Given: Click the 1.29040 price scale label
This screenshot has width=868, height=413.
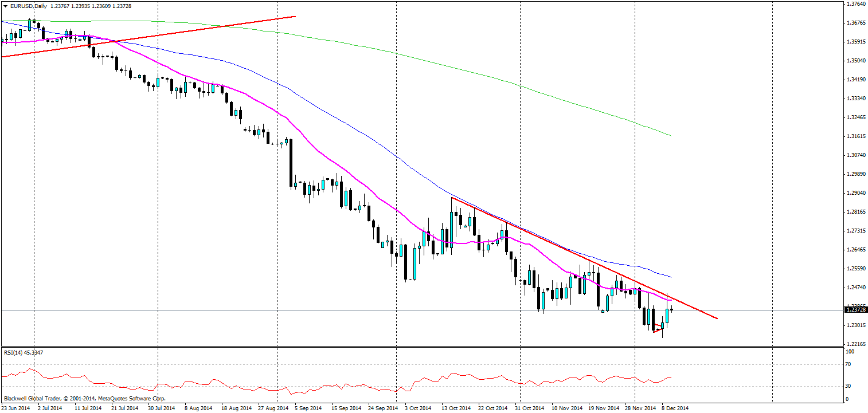Looking at the screenshot, I should (x=855, y=192).
